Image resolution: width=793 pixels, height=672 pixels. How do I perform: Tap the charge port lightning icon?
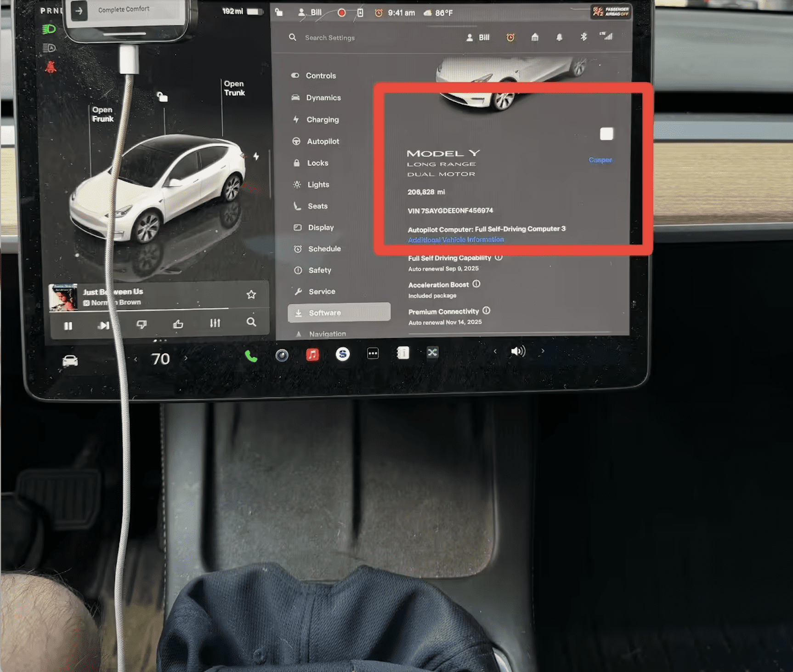pos(256,156)
